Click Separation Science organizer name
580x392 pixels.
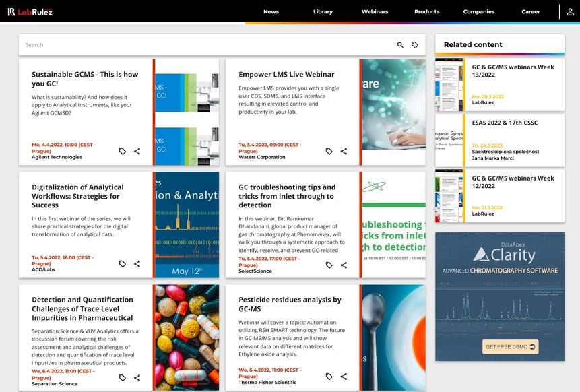pos(55,383)
